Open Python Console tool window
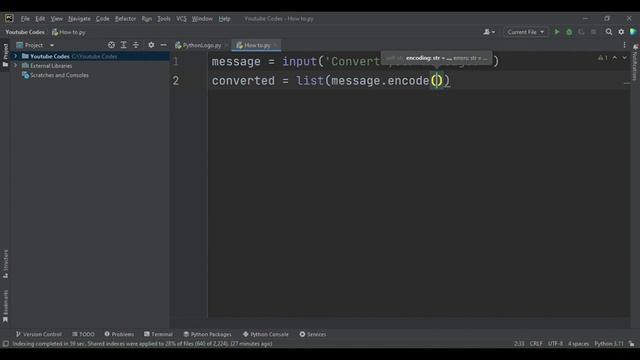The image size is (640, 360). pyautogui.click(x=265, y=334)
